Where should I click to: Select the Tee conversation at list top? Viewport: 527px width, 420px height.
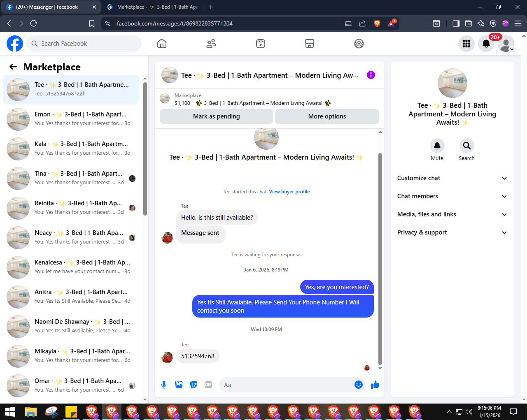71,90
